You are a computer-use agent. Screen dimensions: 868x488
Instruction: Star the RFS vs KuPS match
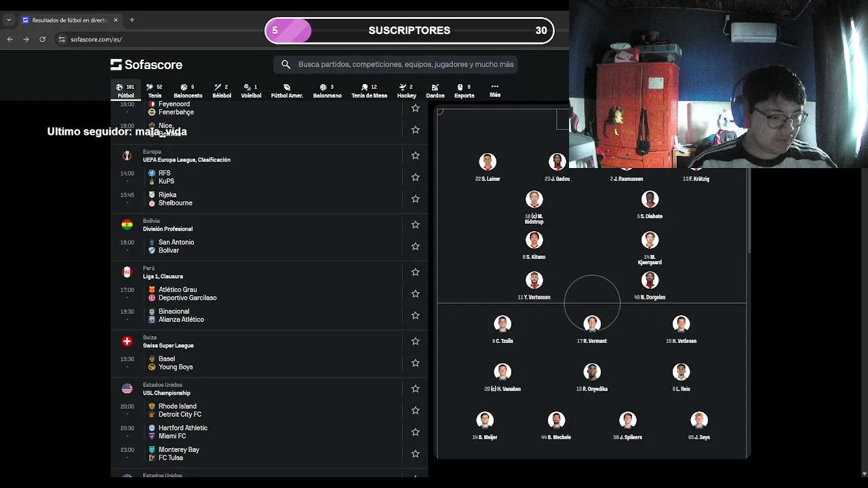[x=415, y=178]
